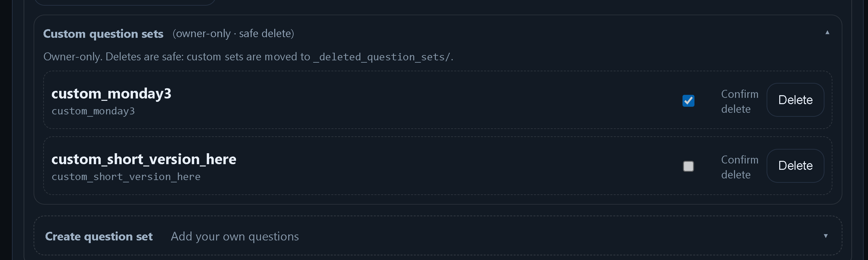Screen dimensions: 868x260
Task: Click the Add your own questions hint
Action: pos(234,236)
